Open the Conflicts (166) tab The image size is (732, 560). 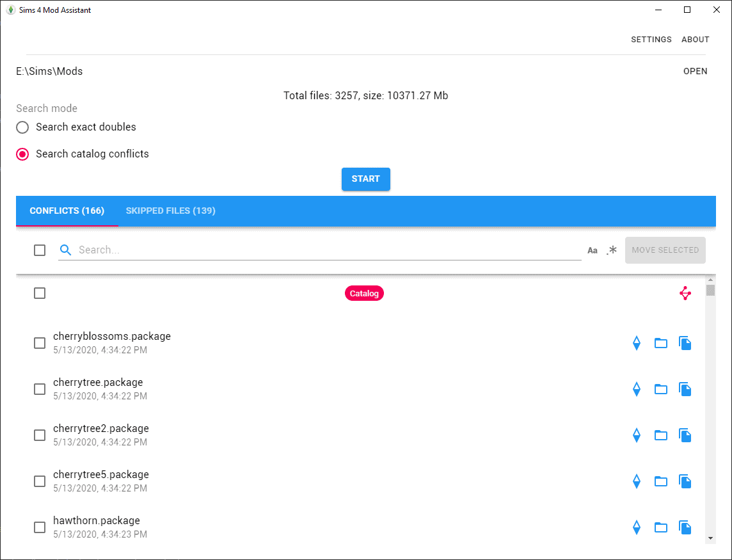[67, 211]
